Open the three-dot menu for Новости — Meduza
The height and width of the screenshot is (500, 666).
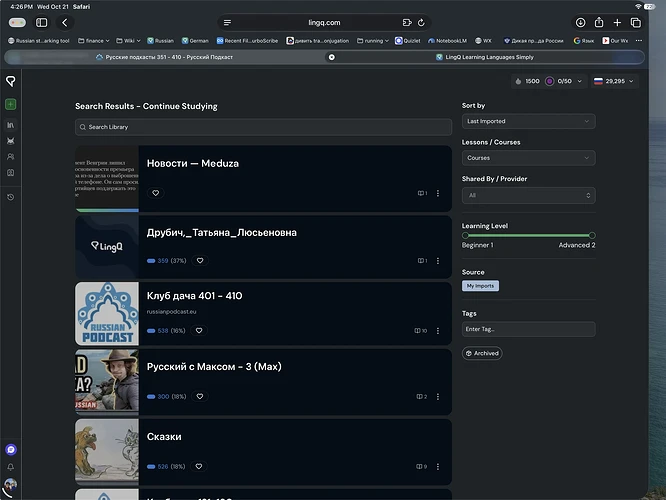437,193
